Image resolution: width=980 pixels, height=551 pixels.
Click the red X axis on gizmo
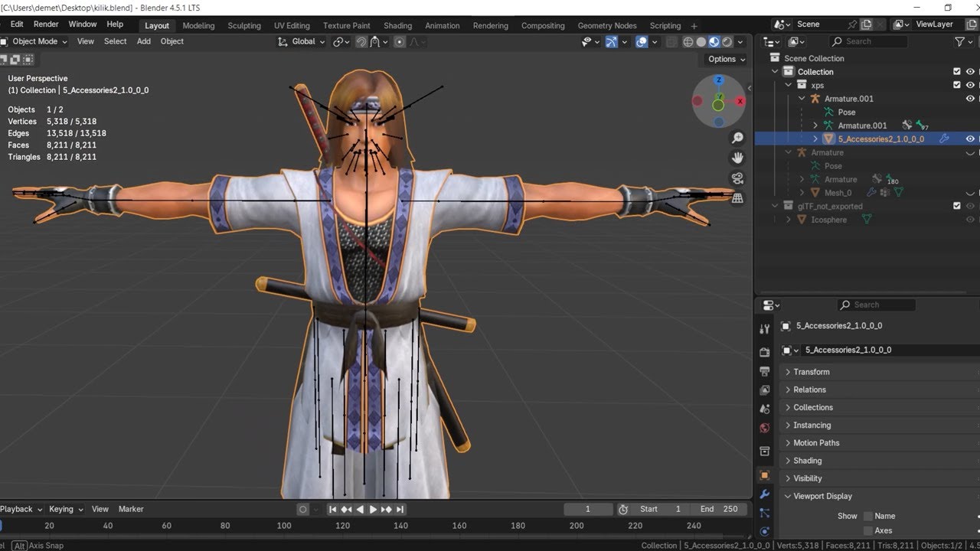point(740,101)
